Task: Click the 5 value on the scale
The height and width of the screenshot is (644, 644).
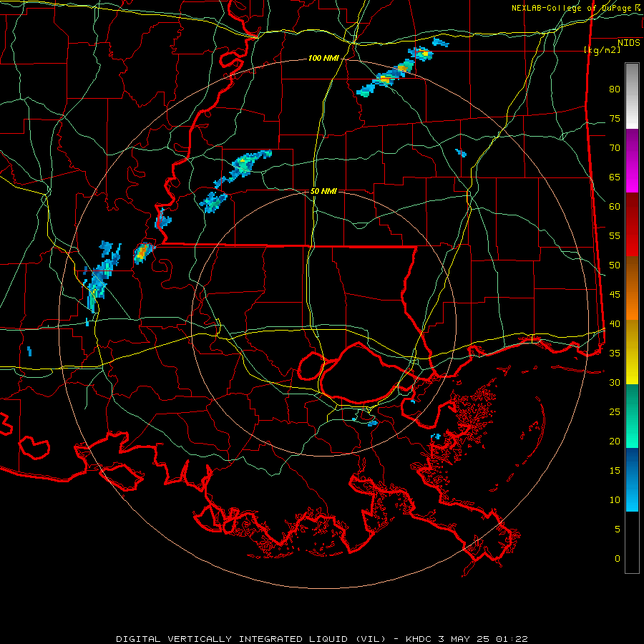Action: click(x=618, y=529)
